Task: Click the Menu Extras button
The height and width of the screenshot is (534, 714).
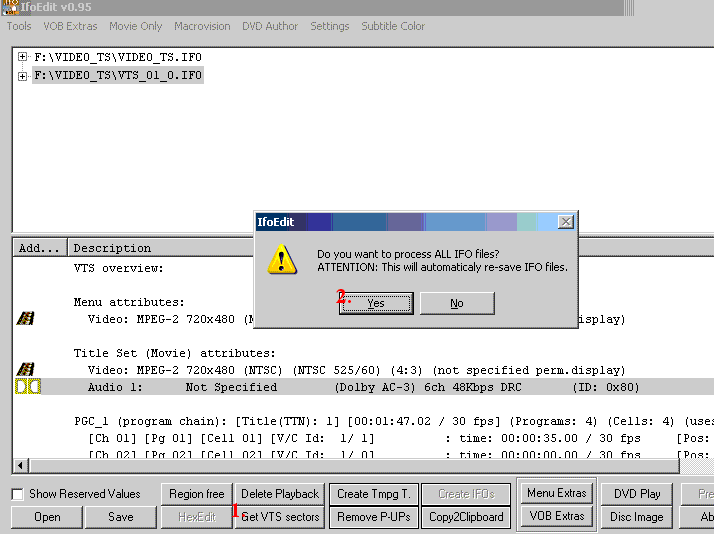Action: click(x=556, y=493)
